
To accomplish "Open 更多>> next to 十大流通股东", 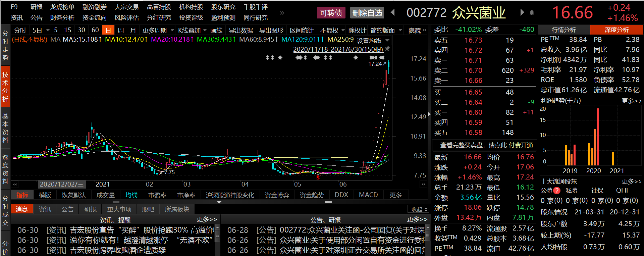I will pos(631,182).
